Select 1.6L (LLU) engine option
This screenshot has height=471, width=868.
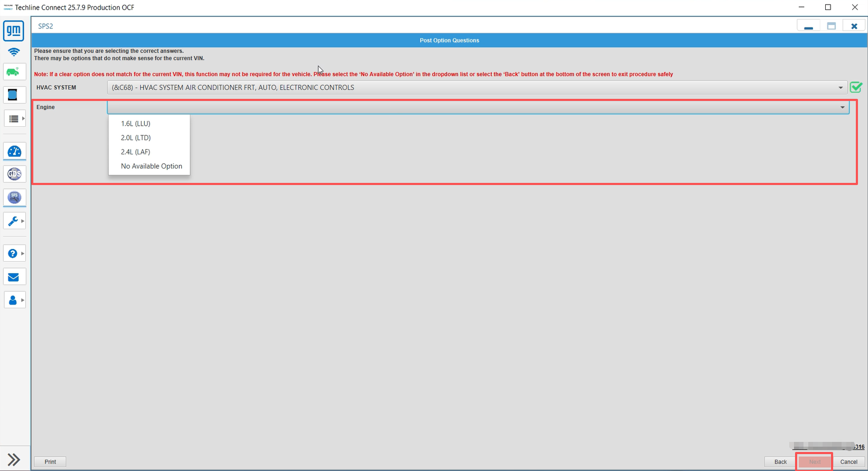click(x=135, y=124)
